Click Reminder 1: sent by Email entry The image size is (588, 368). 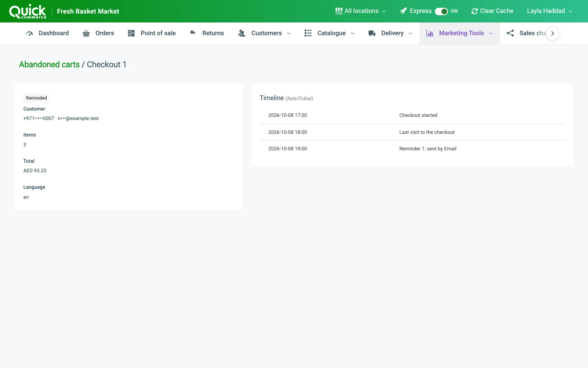pos(428,149)
